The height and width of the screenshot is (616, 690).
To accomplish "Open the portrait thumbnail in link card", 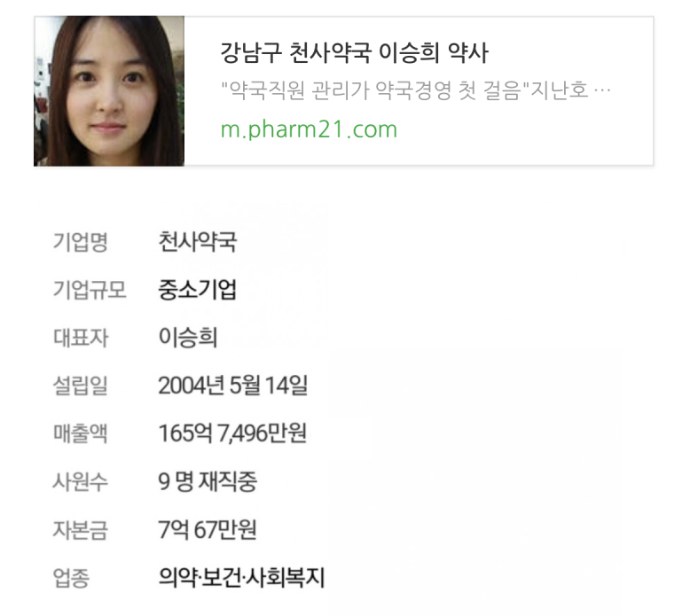I will pos(109,91).
